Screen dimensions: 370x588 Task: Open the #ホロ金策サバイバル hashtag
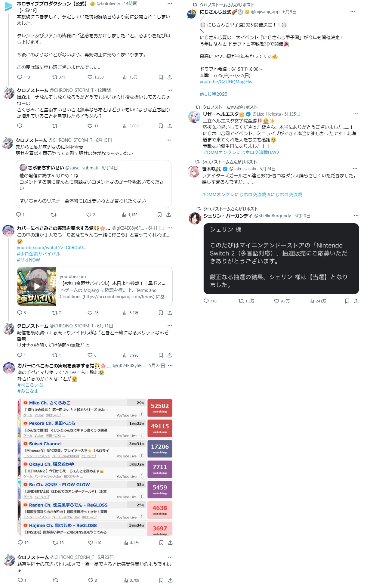pos(39,254)
